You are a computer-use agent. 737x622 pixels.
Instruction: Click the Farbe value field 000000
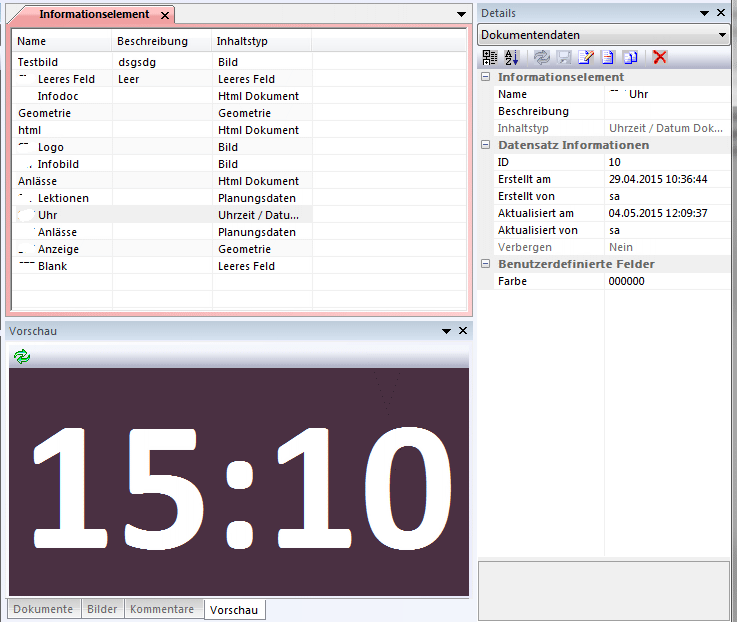click(666, 281)
